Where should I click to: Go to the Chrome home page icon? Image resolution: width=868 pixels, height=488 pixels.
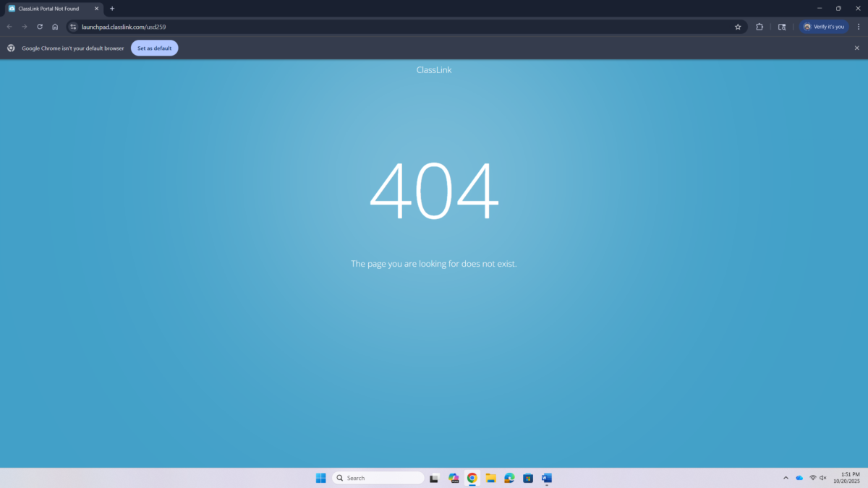pyautogui.click(x=55, y=27)
